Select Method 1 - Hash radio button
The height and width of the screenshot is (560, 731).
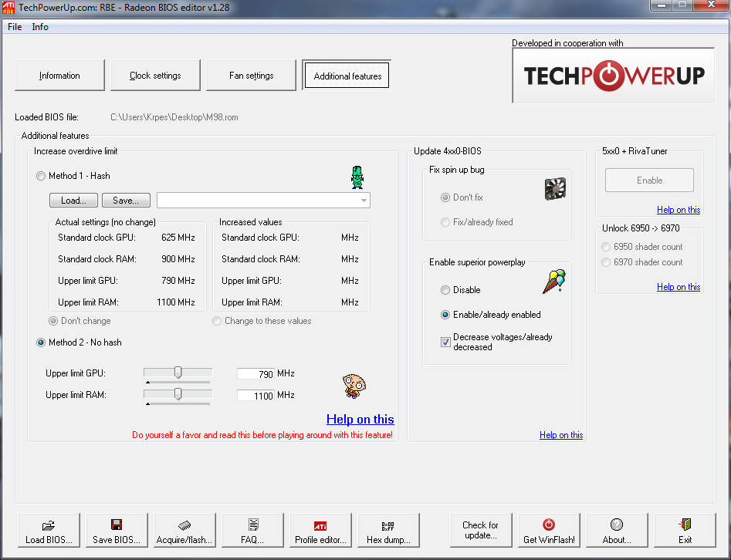[41, 176]
